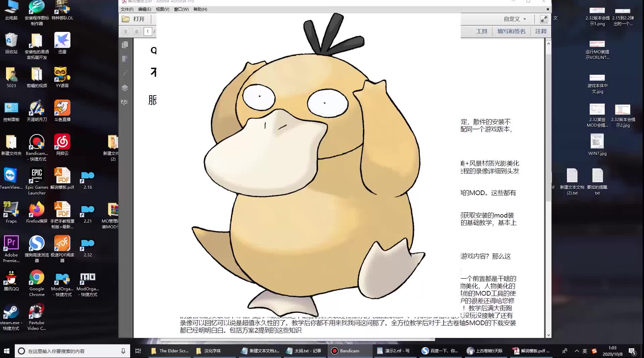Select the 网抑云 desktop icon

click(x=62, y=145)
